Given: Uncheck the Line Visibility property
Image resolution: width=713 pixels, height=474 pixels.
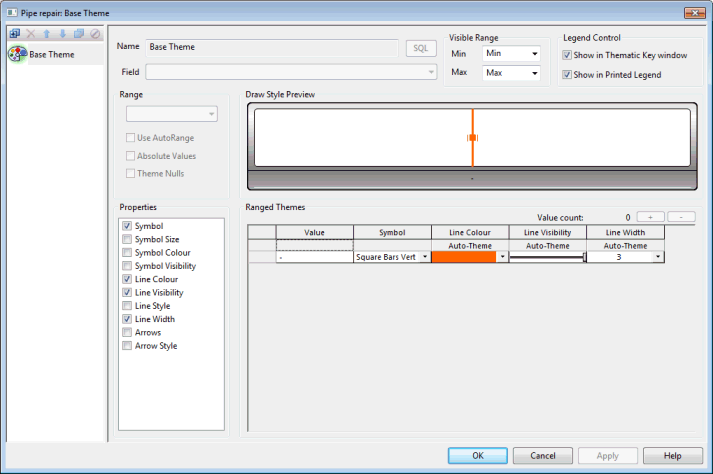Looking at the screenshot, I should click(x=127, y=292).
